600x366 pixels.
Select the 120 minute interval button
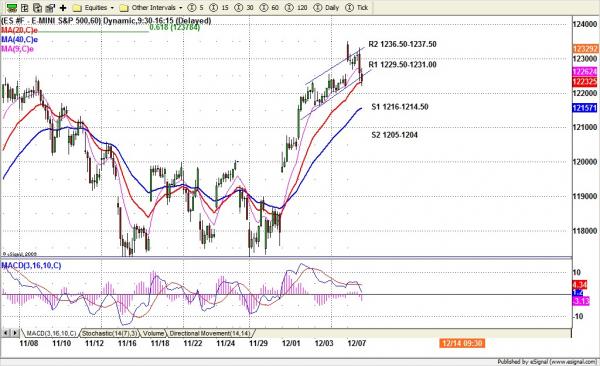(x=297, y=8)
